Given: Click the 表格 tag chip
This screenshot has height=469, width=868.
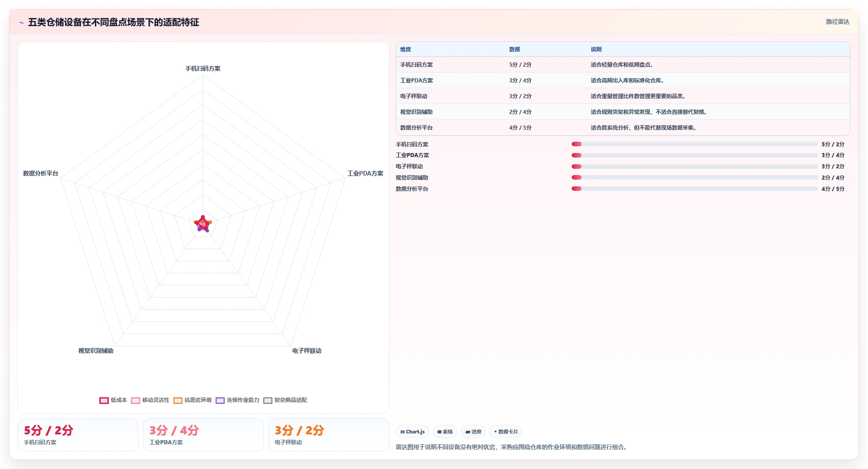Looking at the screenshot, I should point(445,432).
